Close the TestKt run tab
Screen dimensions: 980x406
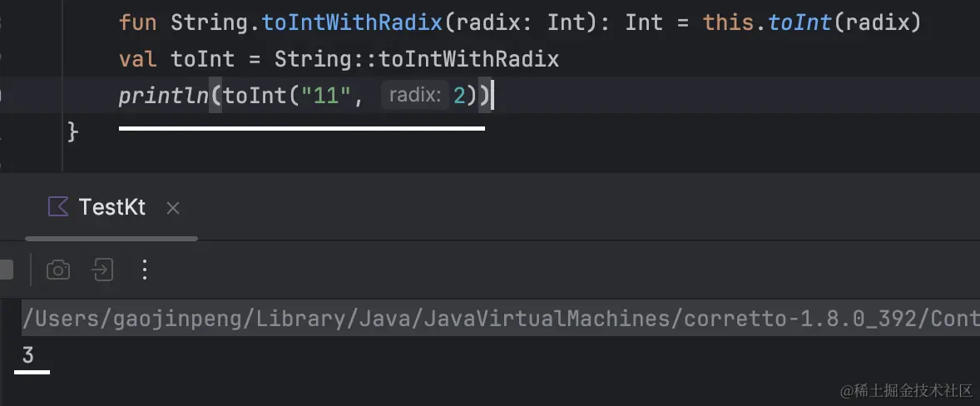(x=173, y=209)
